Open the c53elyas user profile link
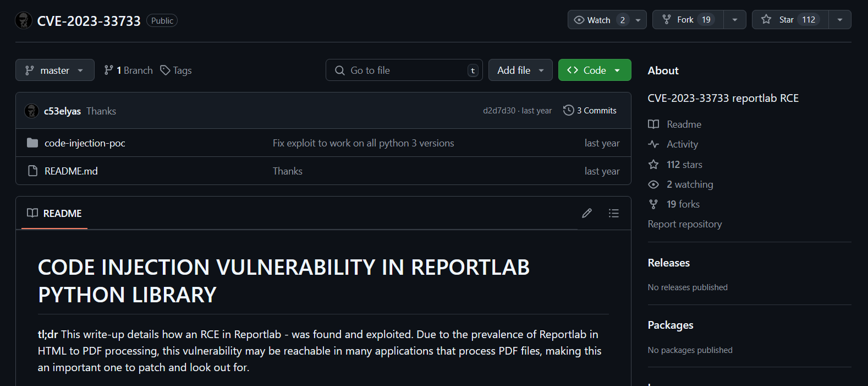 (62, 111)
